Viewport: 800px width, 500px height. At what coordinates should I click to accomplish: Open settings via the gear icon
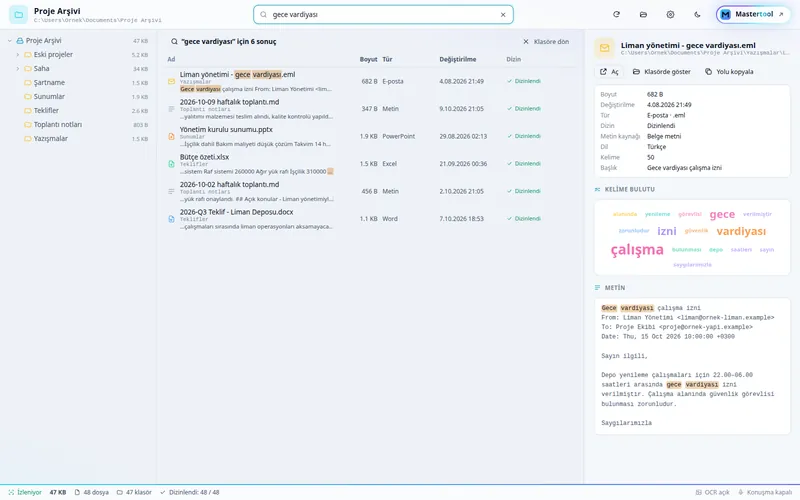click(x=670, y=15)
